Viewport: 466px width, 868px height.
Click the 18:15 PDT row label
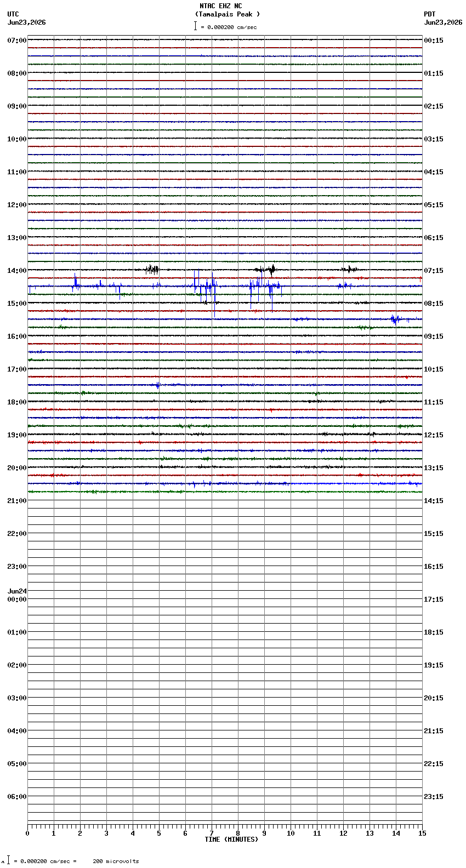point(434,632)
